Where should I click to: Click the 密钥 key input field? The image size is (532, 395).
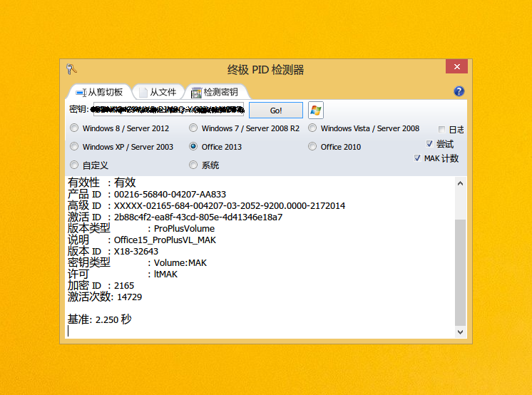(168, 109)
